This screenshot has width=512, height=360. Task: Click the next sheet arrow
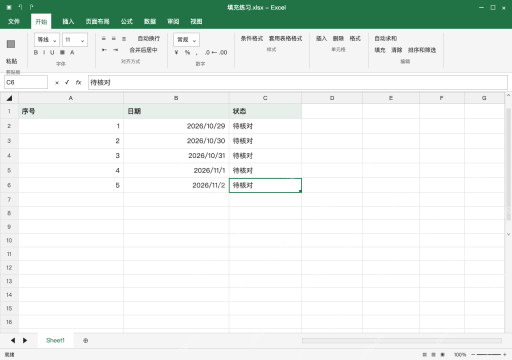tap(25, 340)
